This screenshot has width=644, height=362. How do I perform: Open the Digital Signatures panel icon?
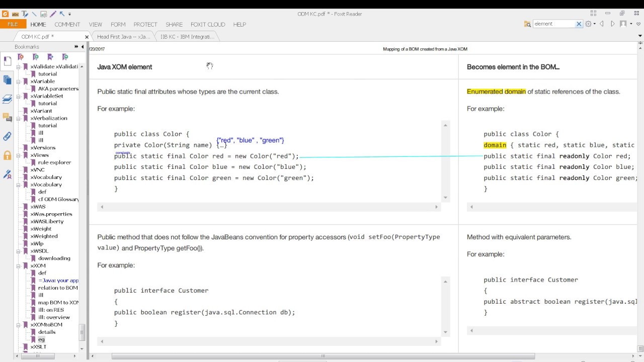(x=7, y=174)
